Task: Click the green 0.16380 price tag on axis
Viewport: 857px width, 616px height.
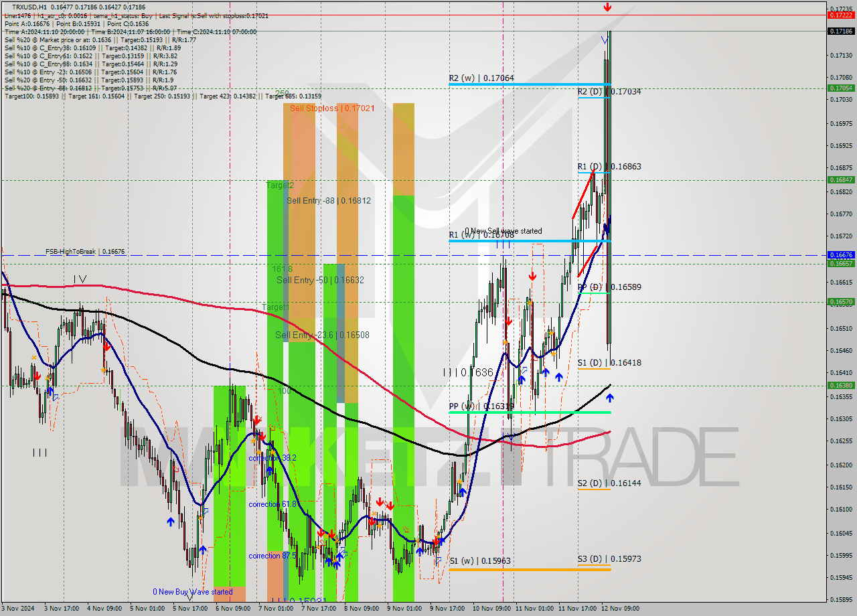Action: [x=841, y=386]
